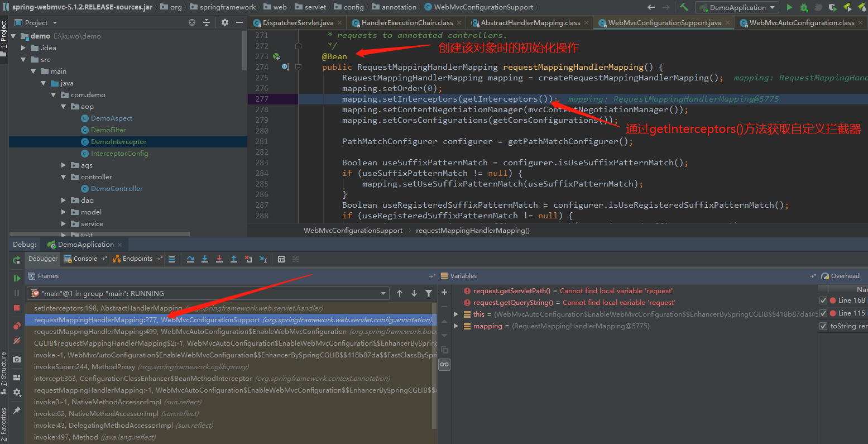The height and width of the screenshot is (444, 868).
Task: Open the thread dropdown showing main@1
Action: pos(383,292)
